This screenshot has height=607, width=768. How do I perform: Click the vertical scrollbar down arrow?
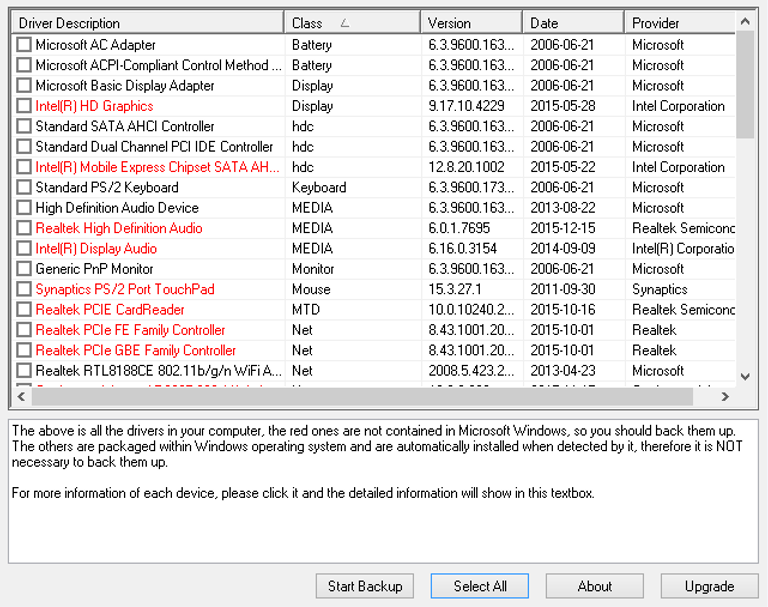point(745,377)
